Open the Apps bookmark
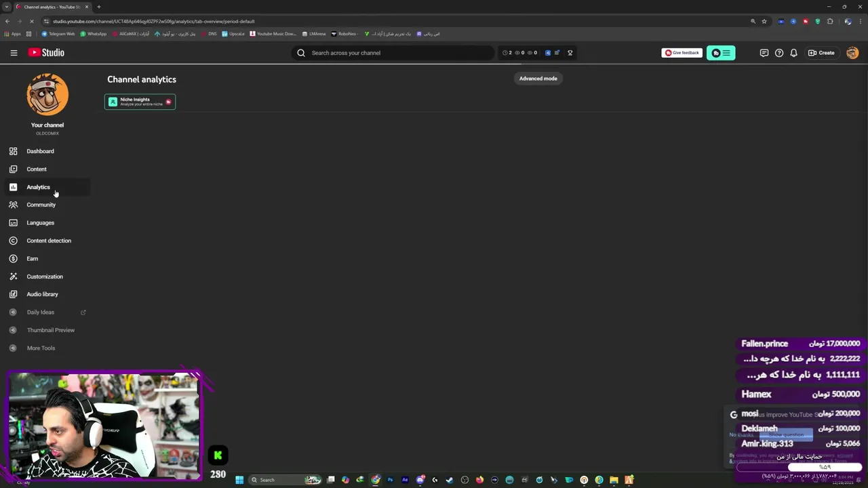868x488 pixels. coord(12,34)
